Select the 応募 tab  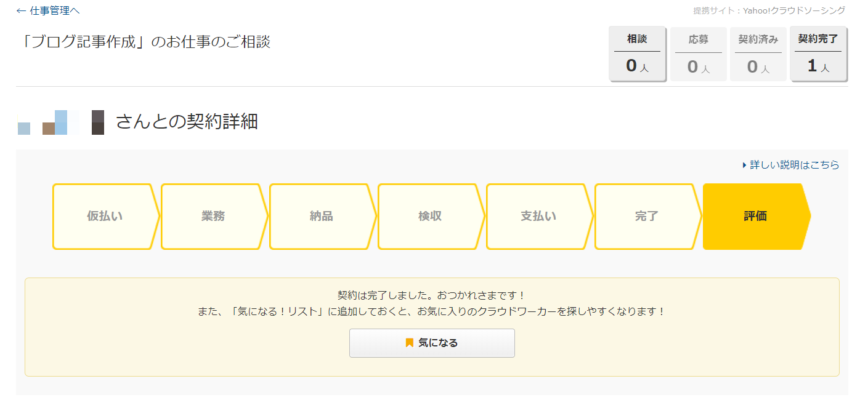(698, 54)
